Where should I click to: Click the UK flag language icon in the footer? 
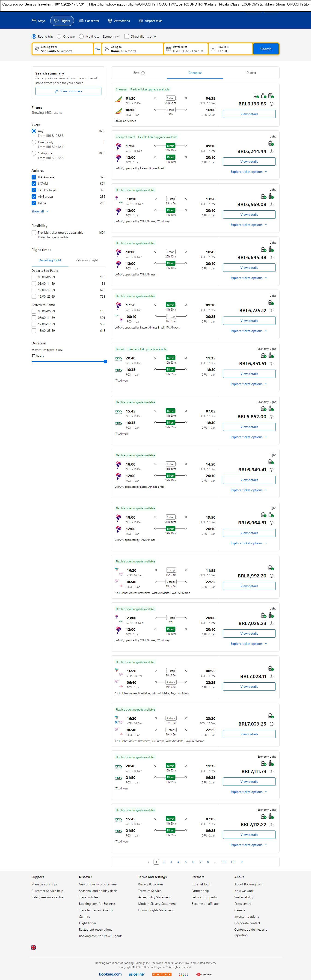pos(33,947)
